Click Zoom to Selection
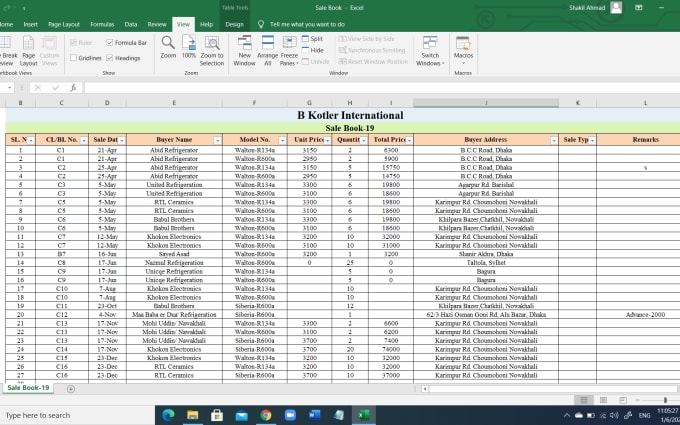 tap(212, 51)
